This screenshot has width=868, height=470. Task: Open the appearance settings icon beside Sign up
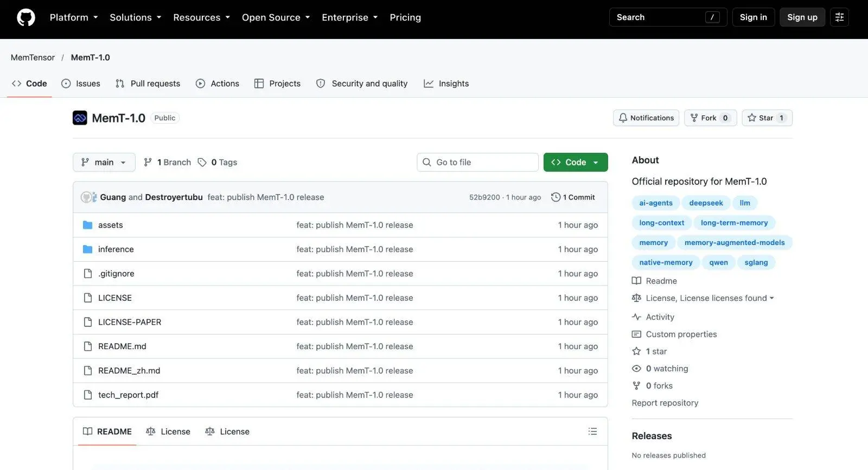pos(839,17)
